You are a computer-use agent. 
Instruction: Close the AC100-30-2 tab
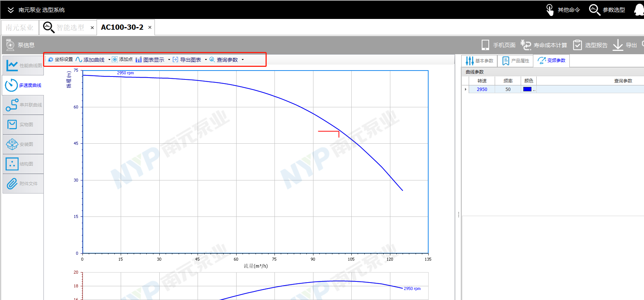tap(150, 27)
